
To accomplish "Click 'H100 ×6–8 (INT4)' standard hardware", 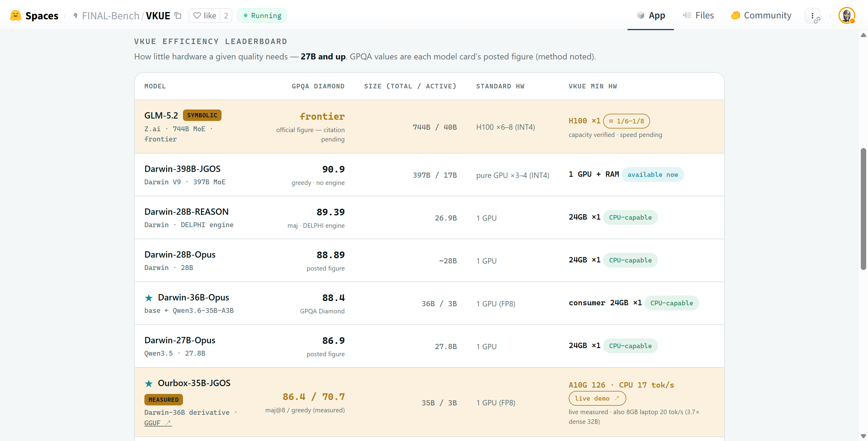I will [505, 127].
